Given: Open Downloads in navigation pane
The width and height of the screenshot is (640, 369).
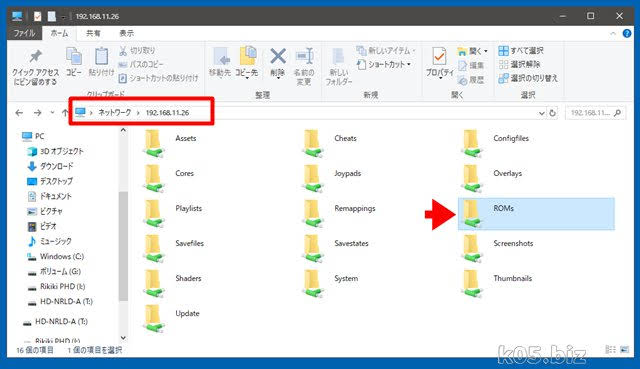Looking at the screenshot, I should coord(50,167).
